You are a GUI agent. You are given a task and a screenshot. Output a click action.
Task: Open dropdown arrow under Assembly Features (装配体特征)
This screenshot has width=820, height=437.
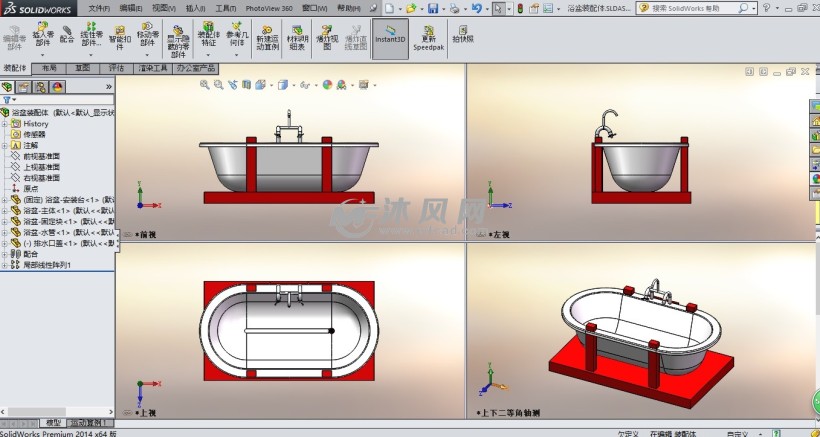(x=208, y=54)
